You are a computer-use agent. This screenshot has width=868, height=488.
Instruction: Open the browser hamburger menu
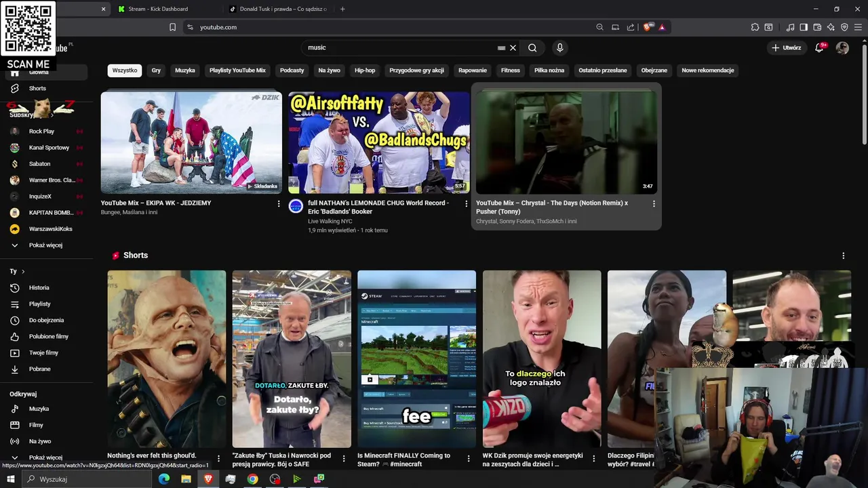click(858, 27)
